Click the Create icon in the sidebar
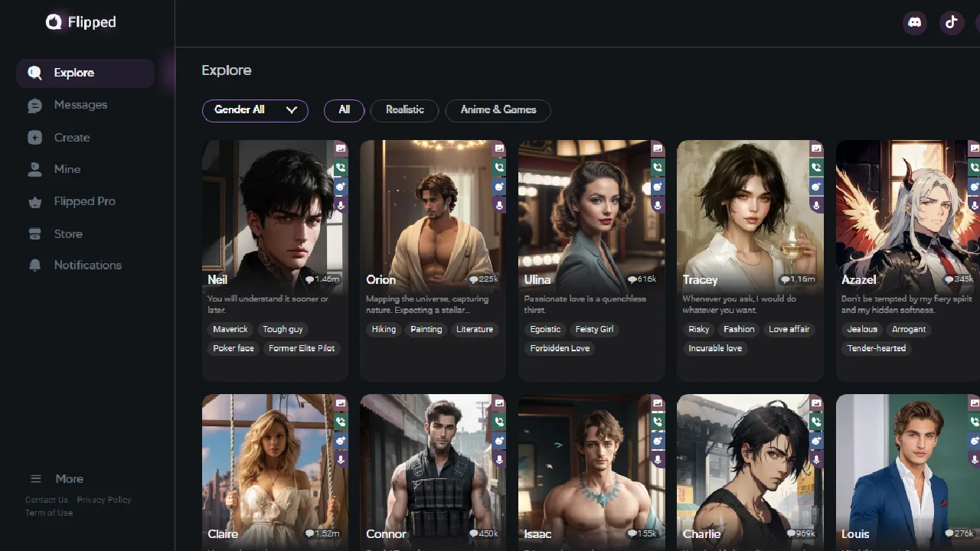 click(35, 137)
